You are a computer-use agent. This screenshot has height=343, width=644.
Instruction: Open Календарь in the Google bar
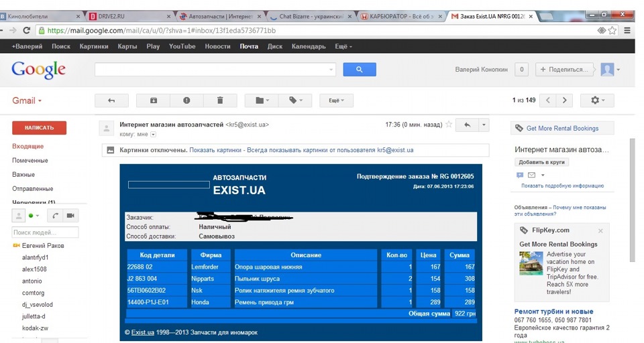[309, 46]
